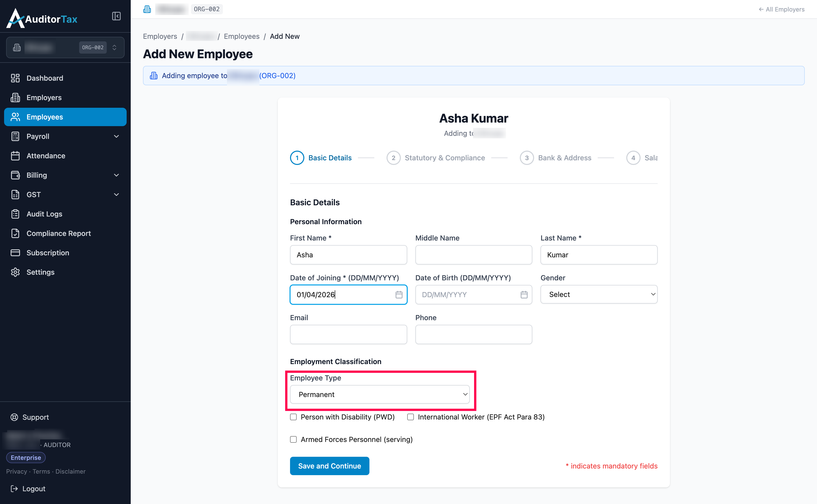Log out of AuditorTax

[28, 489]
